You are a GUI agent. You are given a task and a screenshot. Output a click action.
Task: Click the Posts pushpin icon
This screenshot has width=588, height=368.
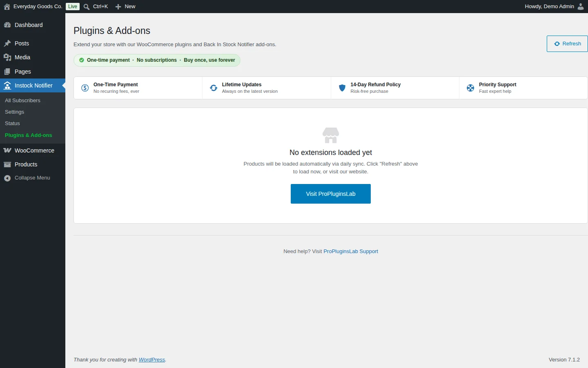(7, 43)
